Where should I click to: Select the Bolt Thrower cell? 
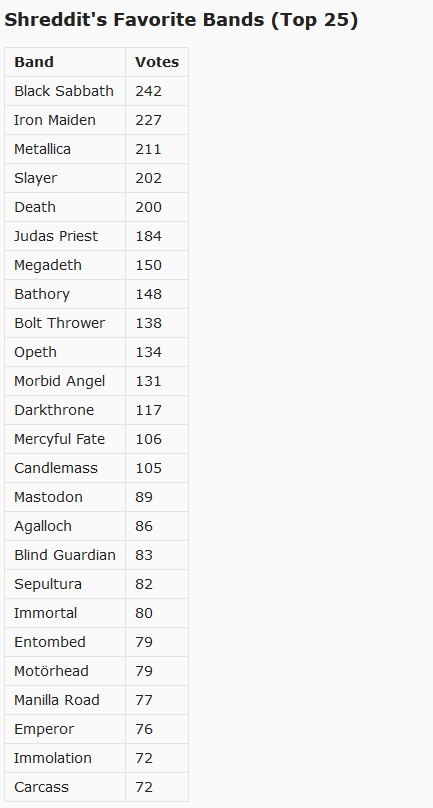65,323
